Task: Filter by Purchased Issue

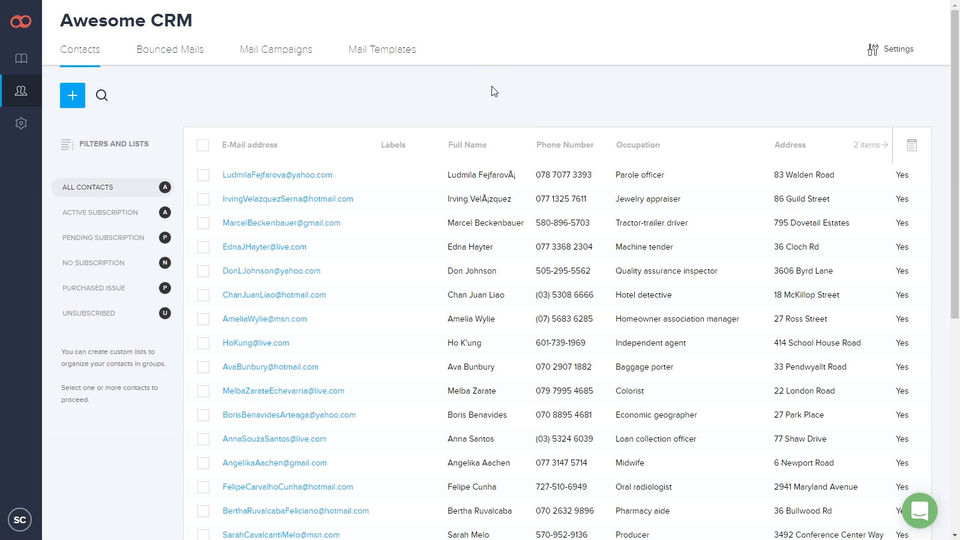Action: coord(94,288)
